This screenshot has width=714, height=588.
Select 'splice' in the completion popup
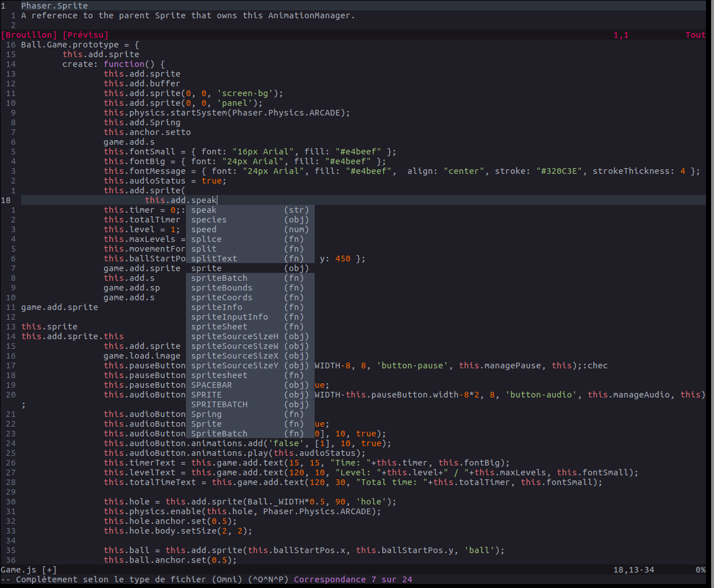(x=250, y=239)
